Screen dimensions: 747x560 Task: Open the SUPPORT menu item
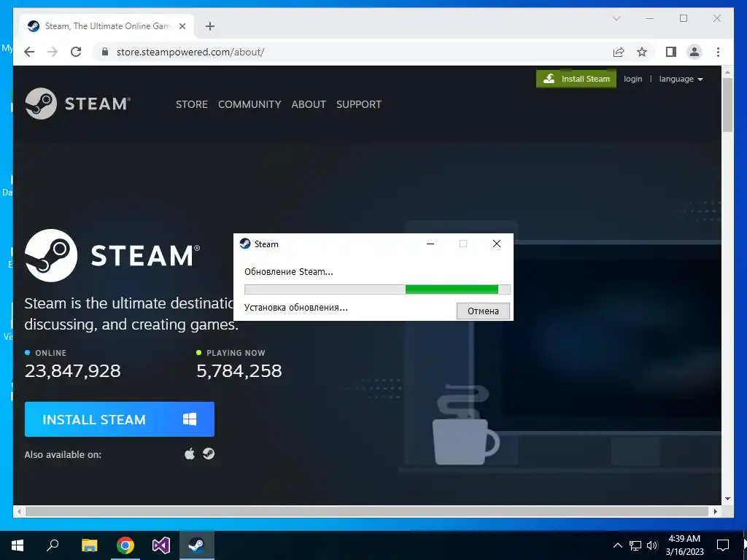(x=359, y=104)
